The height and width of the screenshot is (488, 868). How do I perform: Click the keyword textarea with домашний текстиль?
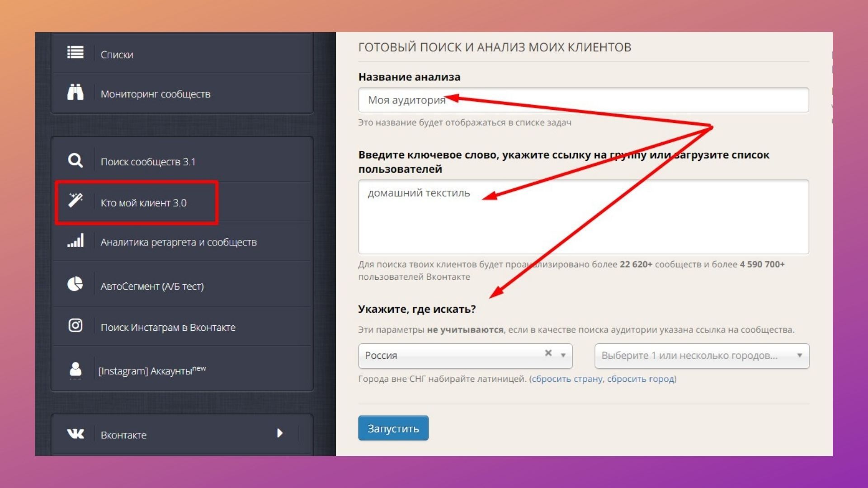coord(583,217)
